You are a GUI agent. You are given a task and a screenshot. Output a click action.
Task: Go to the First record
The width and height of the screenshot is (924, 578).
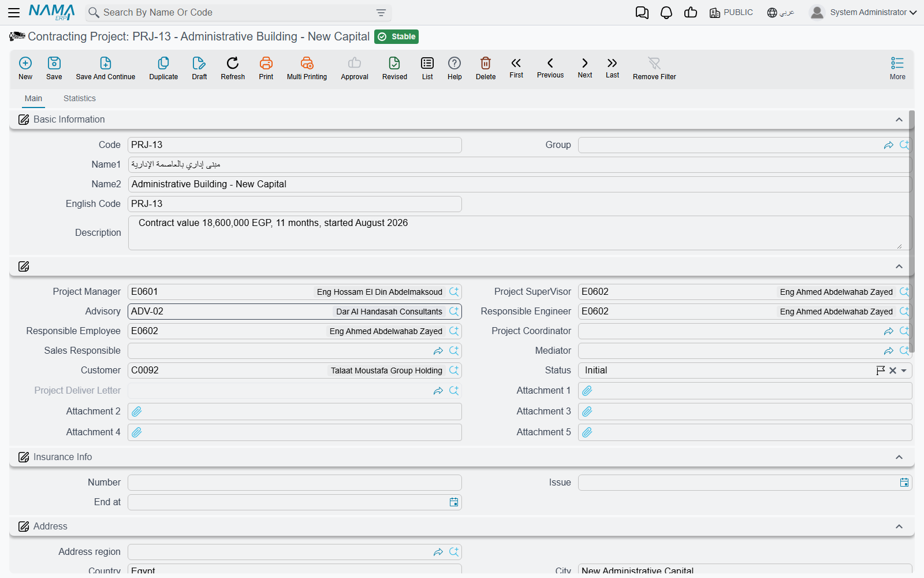pyautogui.click(x=516, y=67)
